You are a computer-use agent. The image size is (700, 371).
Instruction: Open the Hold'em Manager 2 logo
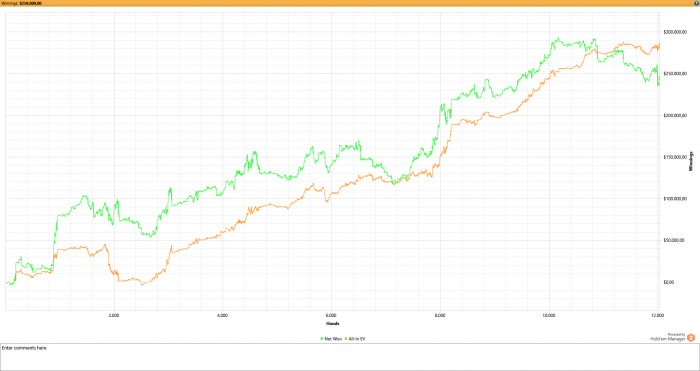691,338
